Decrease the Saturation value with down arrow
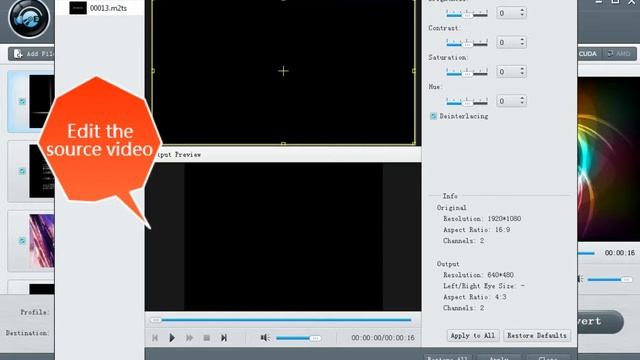This screenshot has height=360, width=640. point(522,74)
